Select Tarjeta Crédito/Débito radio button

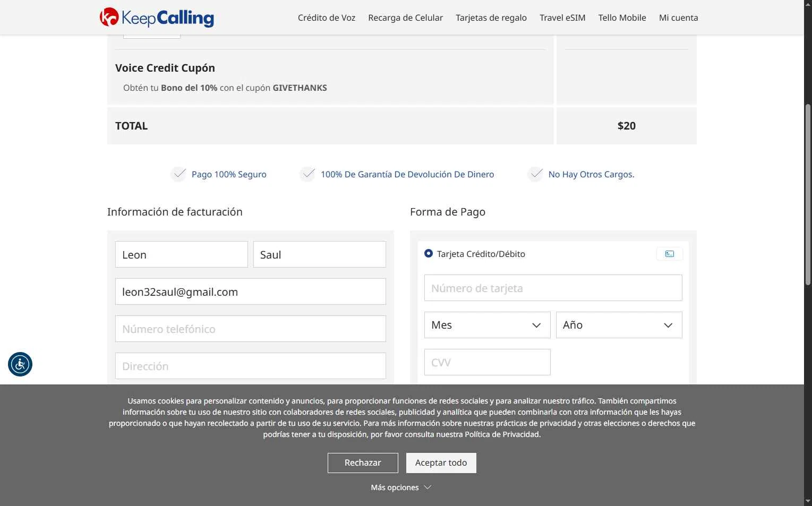coord(429,254)
